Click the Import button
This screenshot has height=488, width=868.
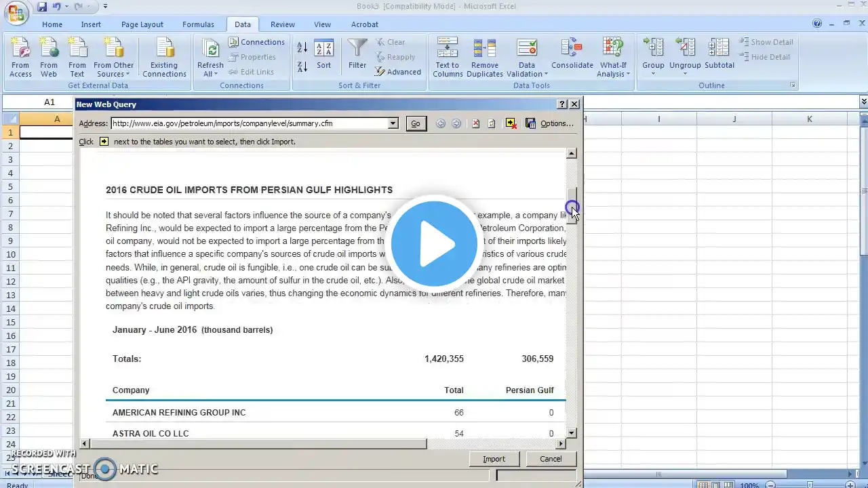(x=494, y=459)
